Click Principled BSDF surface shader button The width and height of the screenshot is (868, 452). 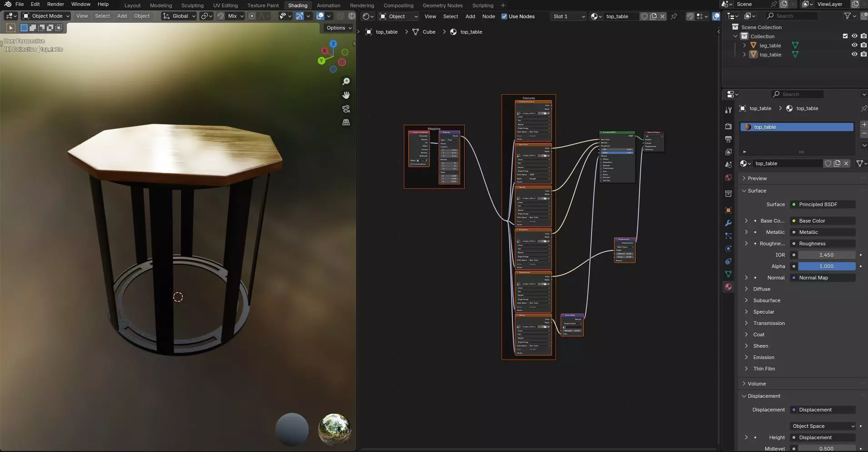pos(823,204)
